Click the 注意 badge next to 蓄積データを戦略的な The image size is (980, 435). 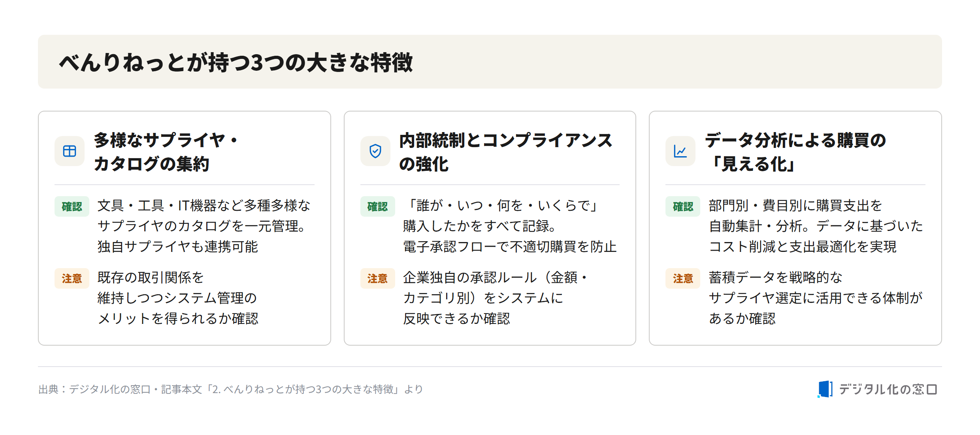tap(683, 278)
